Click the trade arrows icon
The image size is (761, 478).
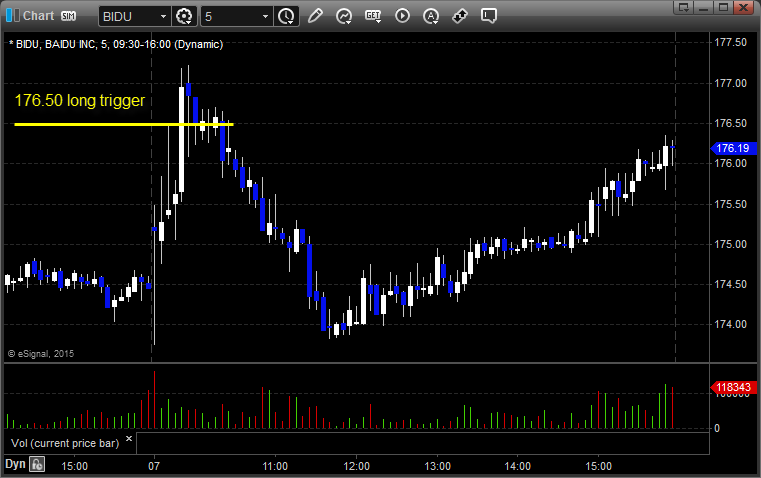click(x=460, y=16)
